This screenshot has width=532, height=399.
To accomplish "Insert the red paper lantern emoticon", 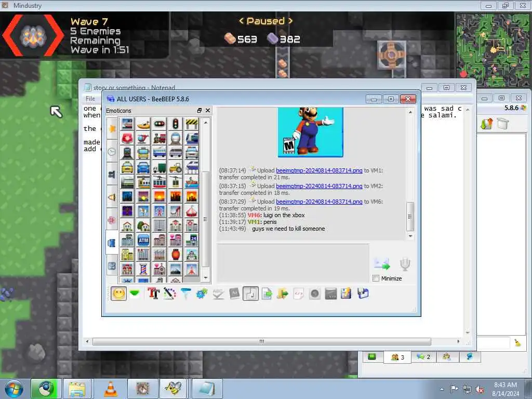I will (x=176, y=255).
